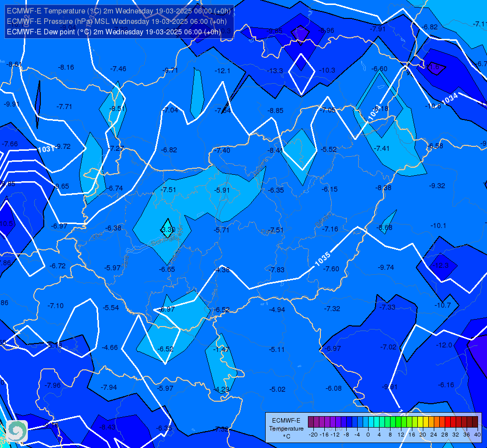Click the -5.02 temperature value
487x448 pixels.
[277, 389]
